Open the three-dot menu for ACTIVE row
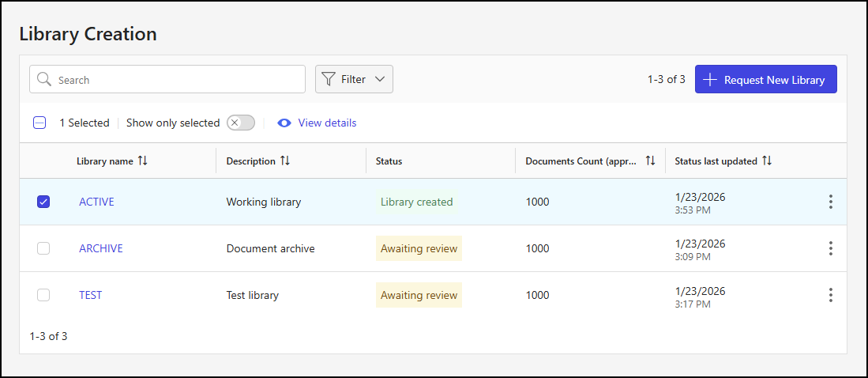The height and width of the screenshot is (378, 868). click(830, 202)
